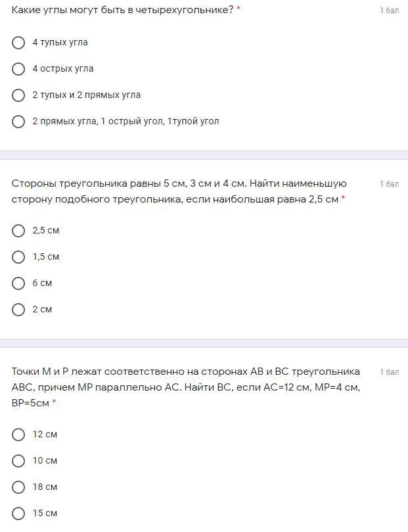Select the '10 см' radio option
This screenshot has height=532, width=408.
click(18, 461)
